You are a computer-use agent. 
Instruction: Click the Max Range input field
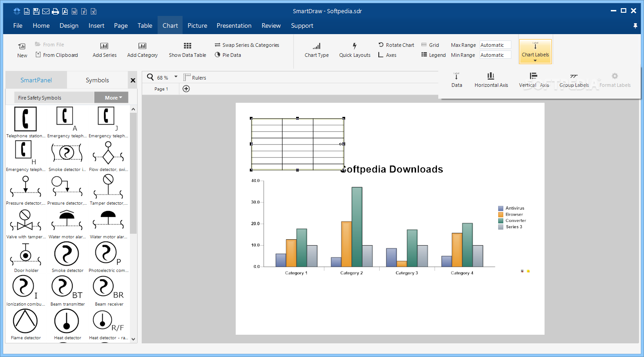point(495,45)
